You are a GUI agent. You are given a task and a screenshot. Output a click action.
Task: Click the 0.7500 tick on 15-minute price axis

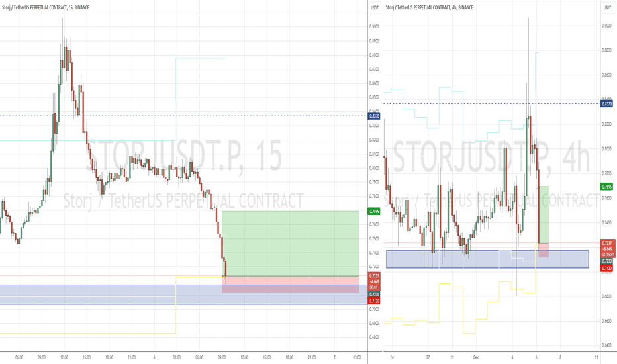(x=374, y=238)
